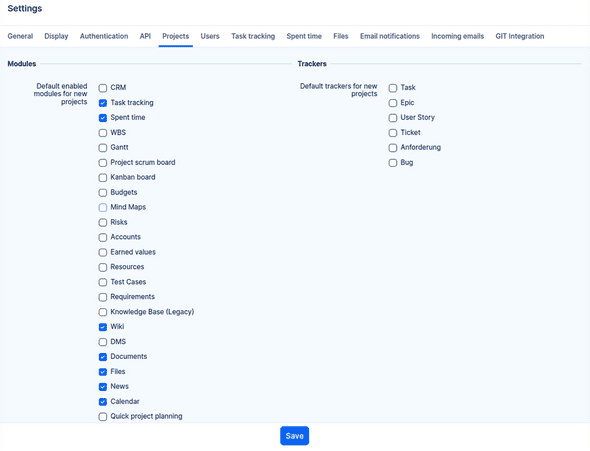
Task: Enable the Epic tracker
Action: pos(393,103)
